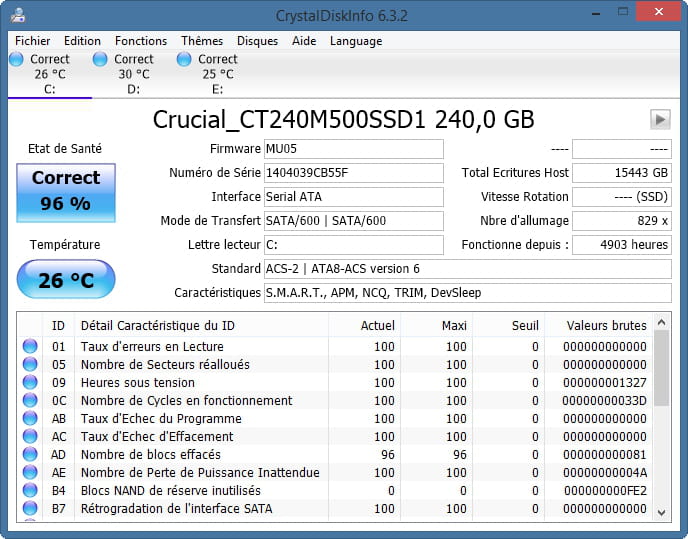This screenshot has width=688, height=539.
Task: Click the transfer mode field SATA/600
Action: 354,220
